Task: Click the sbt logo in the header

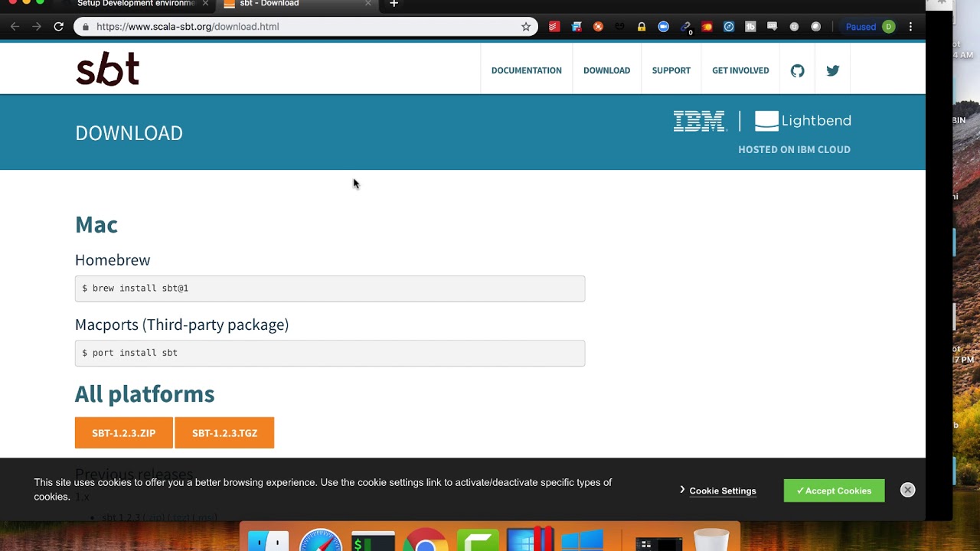Action: pyautogui.click(x=107, y=70)
